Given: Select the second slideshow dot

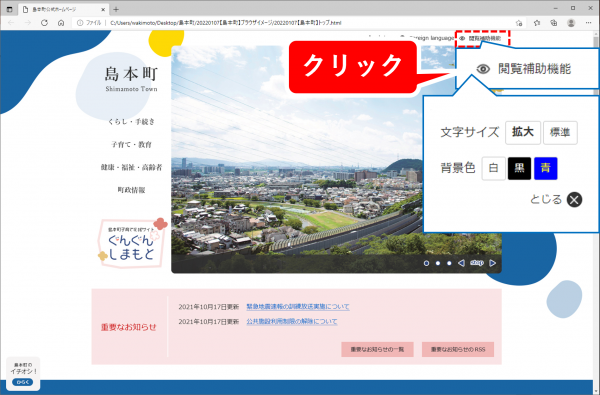Looking at the screenshot, I should (438, 263).
